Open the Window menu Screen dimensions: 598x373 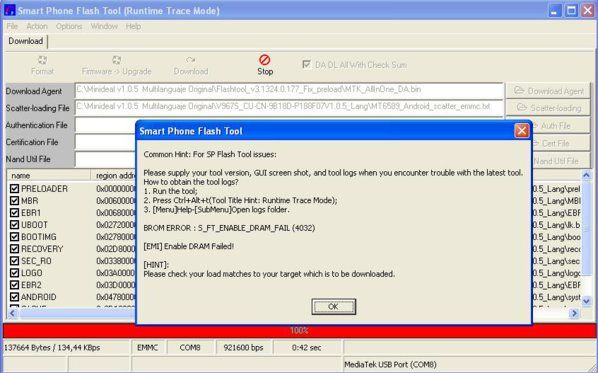pyautogui.click(x=104, y=26)
